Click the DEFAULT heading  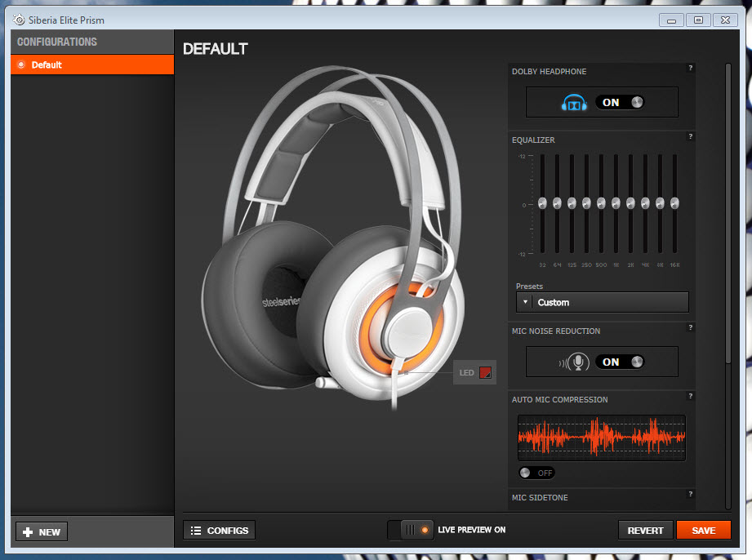[x=216, y=49]
